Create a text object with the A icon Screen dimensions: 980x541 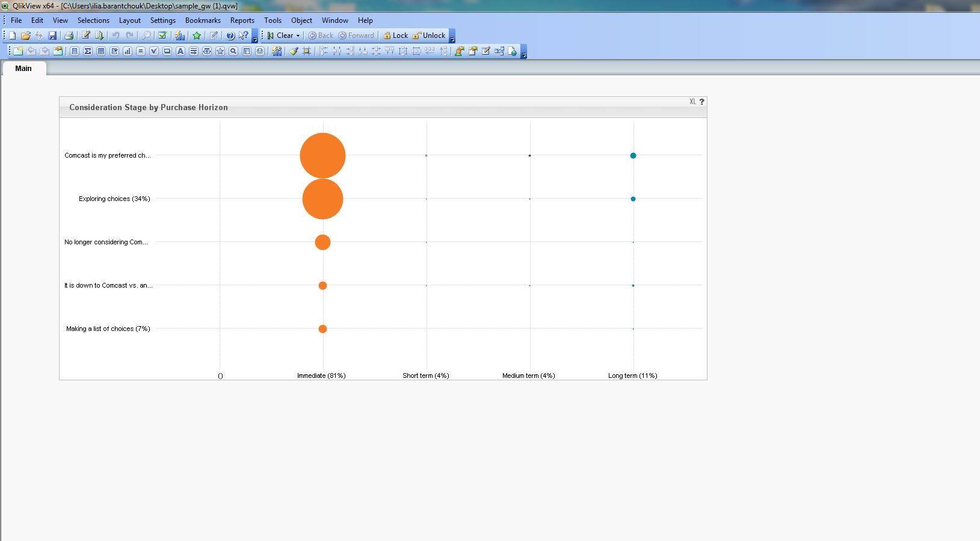180,51
